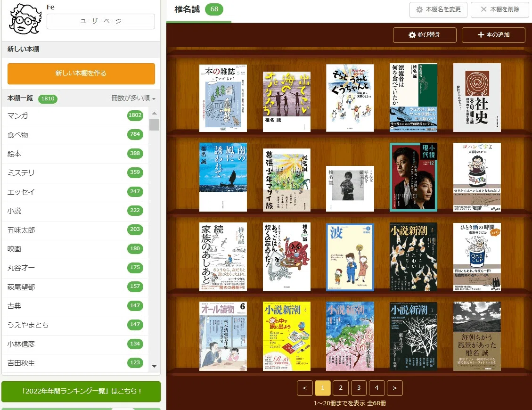This screenshot has height=410, width=532.
Task: Select the エッセイ bookshelf
Action: (75, 192)
